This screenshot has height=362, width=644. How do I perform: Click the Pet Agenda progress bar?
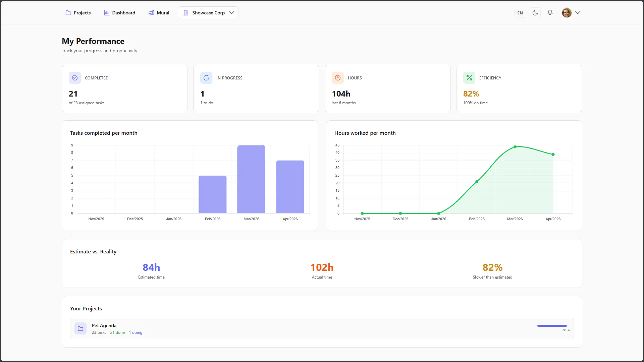[x=552, y=326]
